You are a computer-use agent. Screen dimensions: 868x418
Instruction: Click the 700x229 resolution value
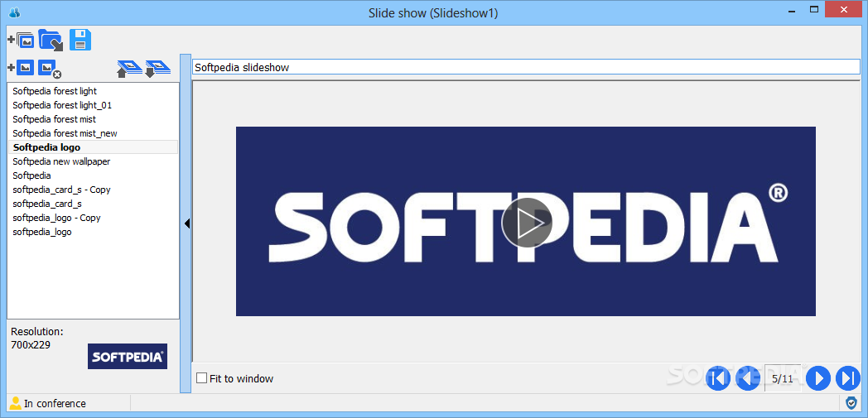pos(29,344)
